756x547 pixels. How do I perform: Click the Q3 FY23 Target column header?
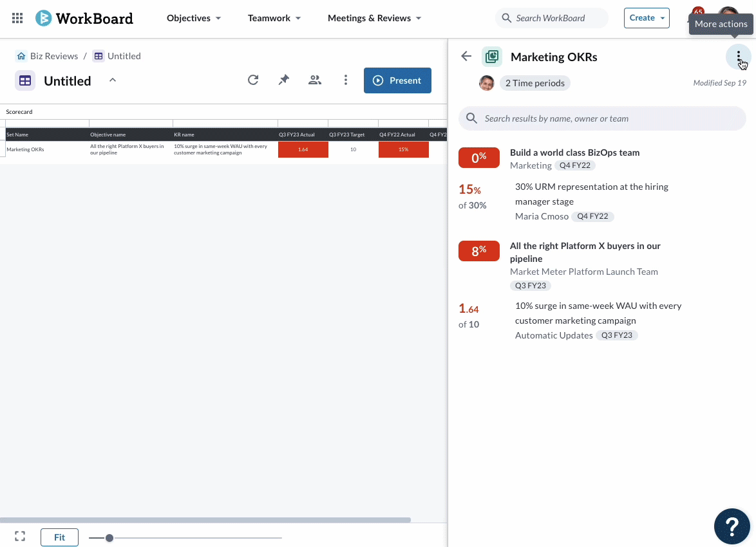(353, 134)
